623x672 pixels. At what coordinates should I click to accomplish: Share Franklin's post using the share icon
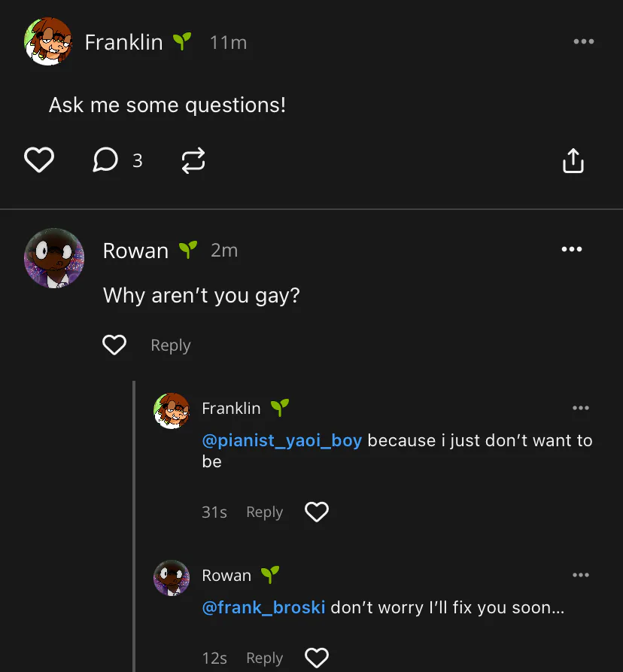(573, 160)
